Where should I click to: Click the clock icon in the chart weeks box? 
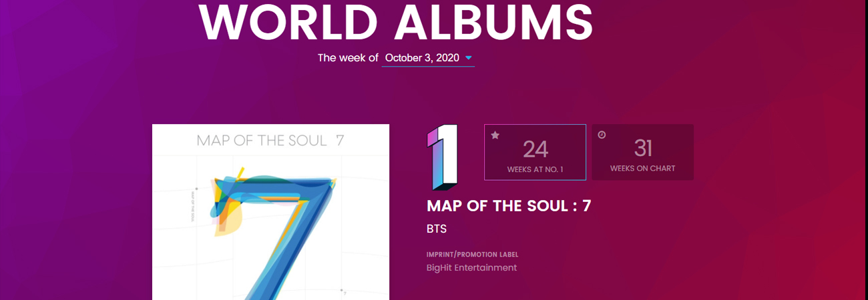coord(602,135)
